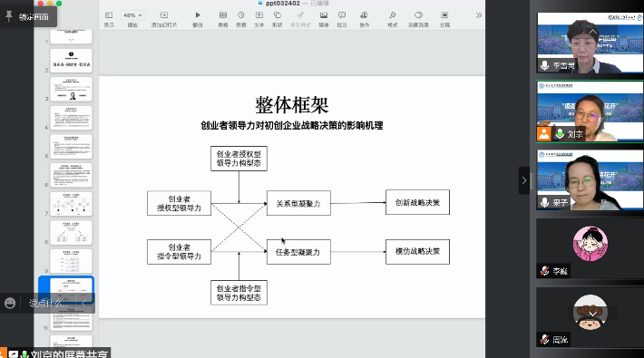
Task: Open the collaborate tool
Action: (x=364, y=18)
